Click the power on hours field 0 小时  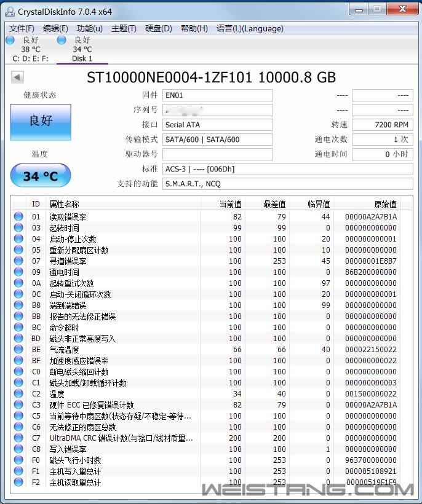(x=383, y=154)
